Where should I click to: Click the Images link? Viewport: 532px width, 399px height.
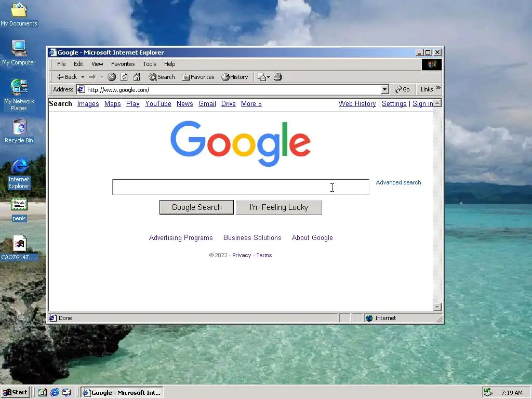88,104
